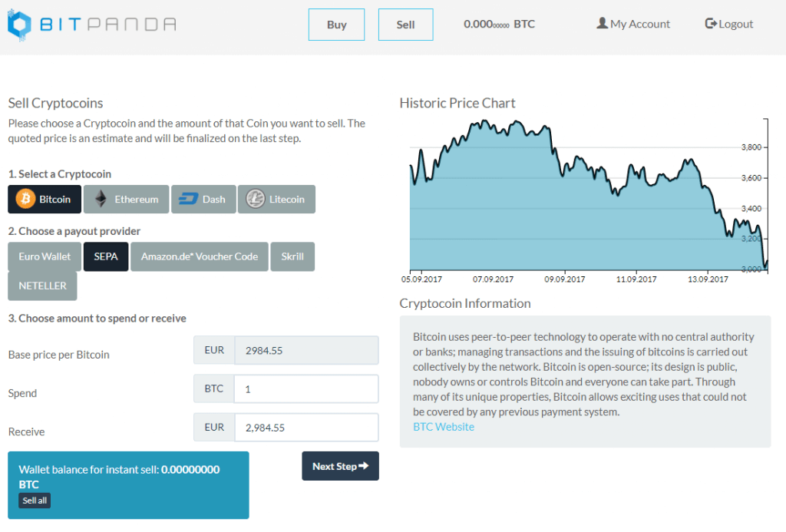
Task: Click the Base price EUR field
Action: point(306,350)
